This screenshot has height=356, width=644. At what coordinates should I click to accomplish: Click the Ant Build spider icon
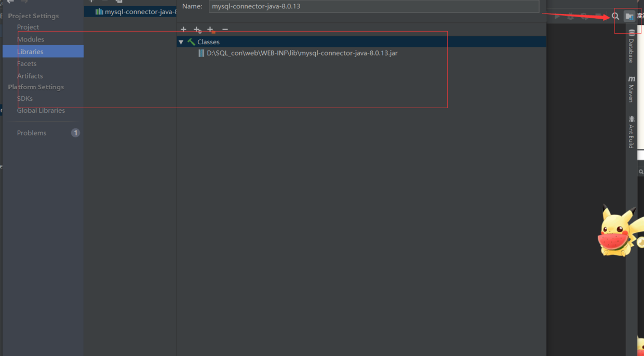coord(632,119)
